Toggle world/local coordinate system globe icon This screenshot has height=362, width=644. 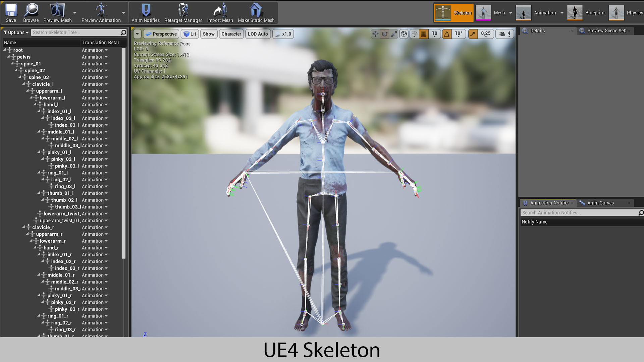(404, 34)
